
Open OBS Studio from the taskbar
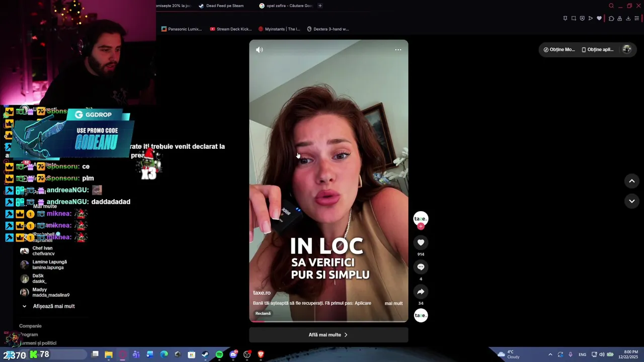(247, 354)
